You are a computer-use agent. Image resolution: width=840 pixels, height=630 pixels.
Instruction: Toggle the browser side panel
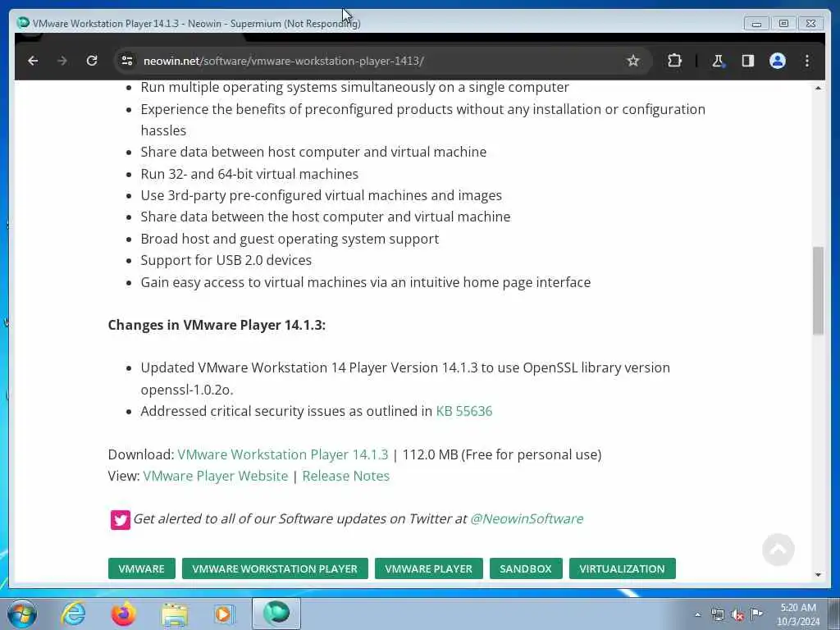coord(748,61)
